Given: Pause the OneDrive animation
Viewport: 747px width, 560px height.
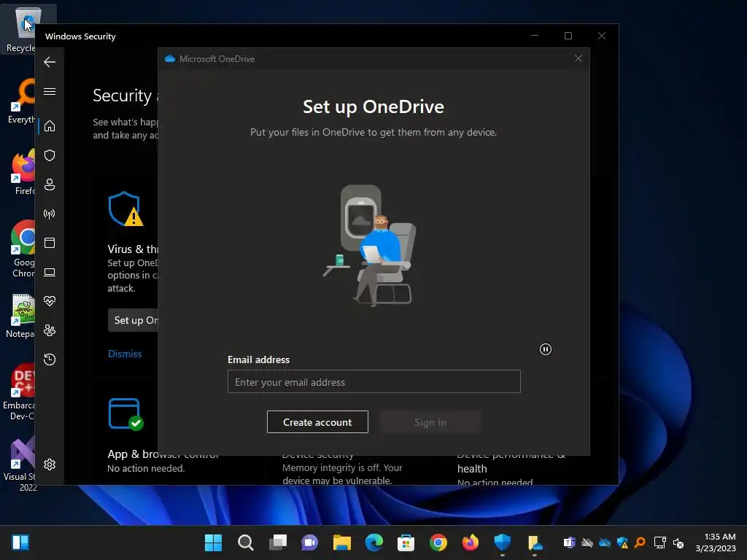Looking at the screenshot, I should click(546, 349).
